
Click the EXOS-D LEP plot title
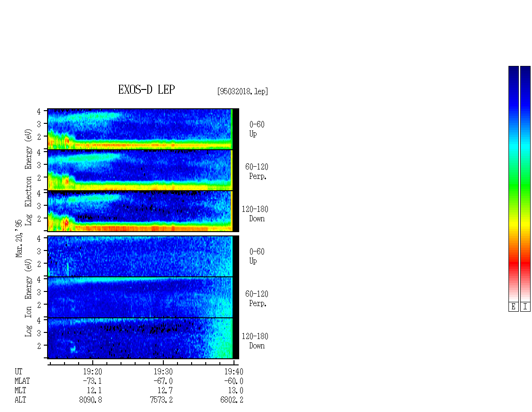click(x=146, y=89)
